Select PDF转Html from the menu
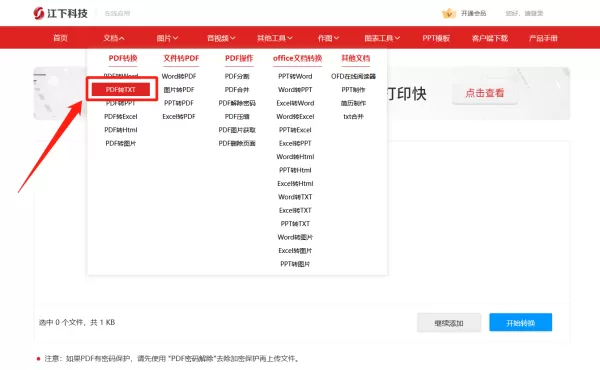 [121, 130]
